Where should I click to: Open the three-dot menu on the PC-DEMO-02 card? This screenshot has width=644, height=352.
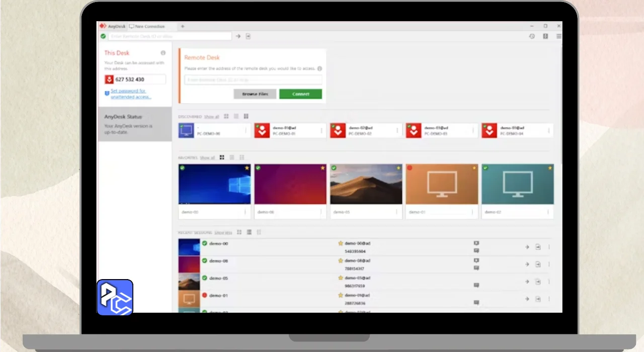pos(397,131)
